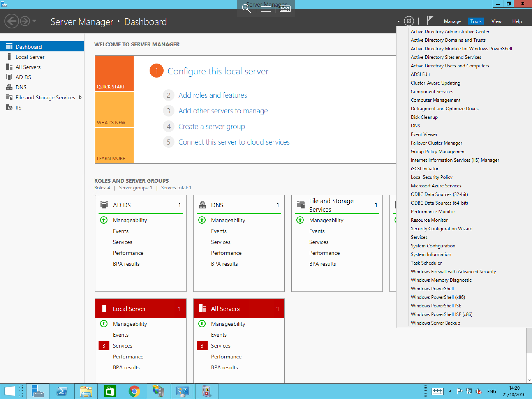
Task: Click Add roles and features link
Action: tap(213, 95)
